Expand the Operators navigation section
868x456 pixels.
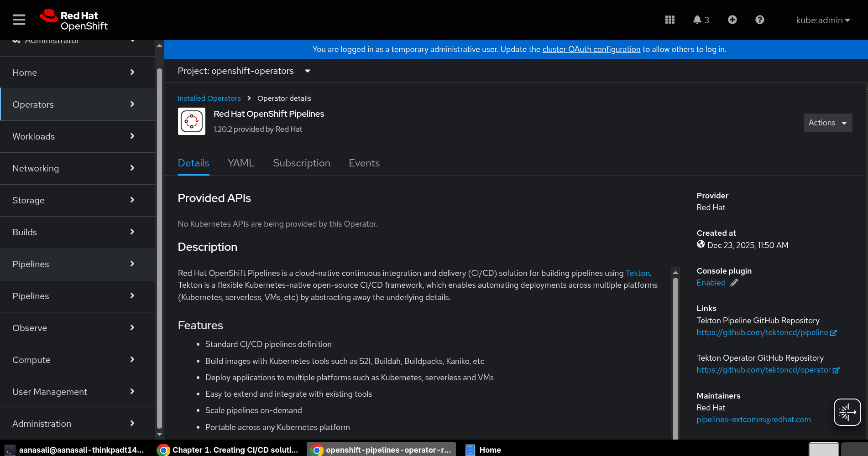coord(78,104)
